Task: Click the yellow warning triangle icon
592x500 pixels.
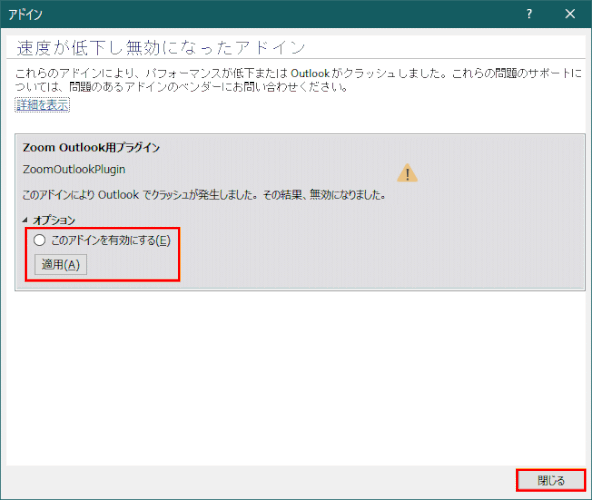Action: click(x=407, y=173)
